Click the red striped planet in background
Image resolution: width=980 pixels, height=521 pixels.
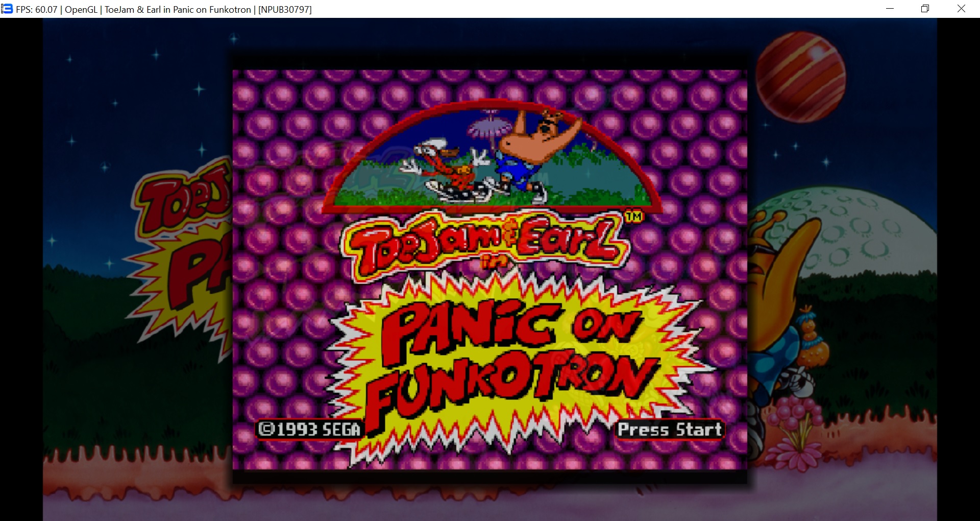(x=800, y=77)
